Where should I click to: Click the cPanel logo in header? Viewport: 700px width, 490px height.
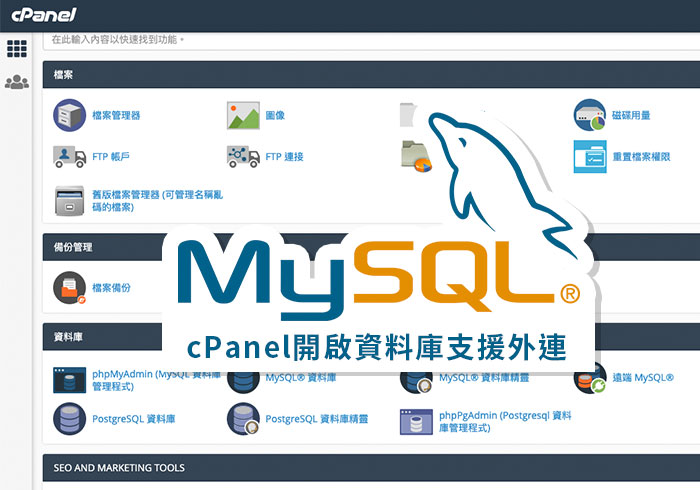[44, 15]
